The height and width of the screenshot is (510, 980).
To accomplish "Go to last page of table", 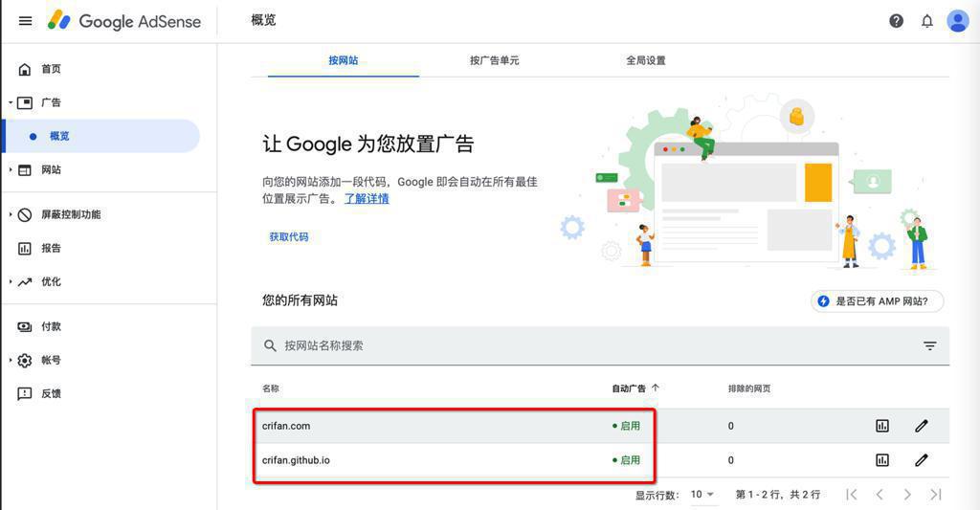I will [x=936, y=495].
